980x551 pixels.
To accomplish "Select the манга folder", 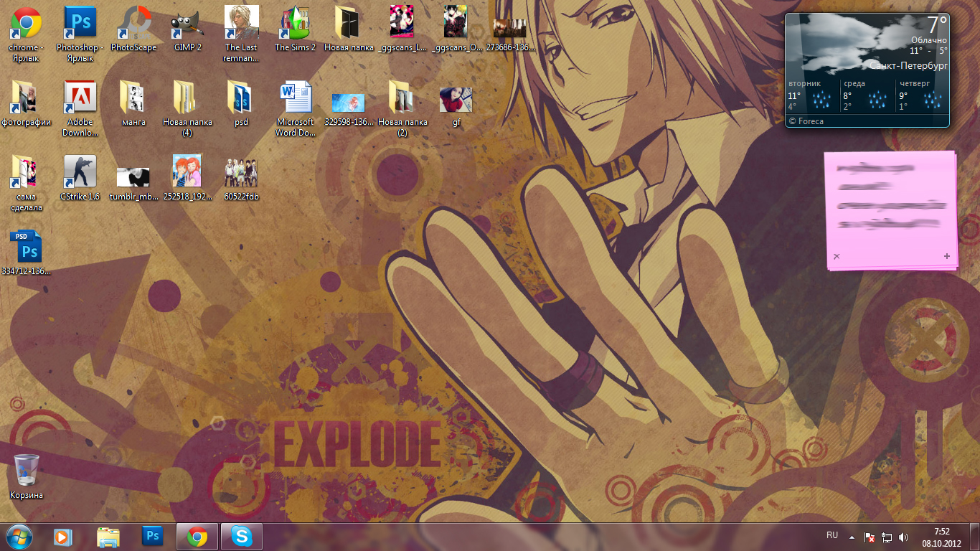I will pos(133,103).
